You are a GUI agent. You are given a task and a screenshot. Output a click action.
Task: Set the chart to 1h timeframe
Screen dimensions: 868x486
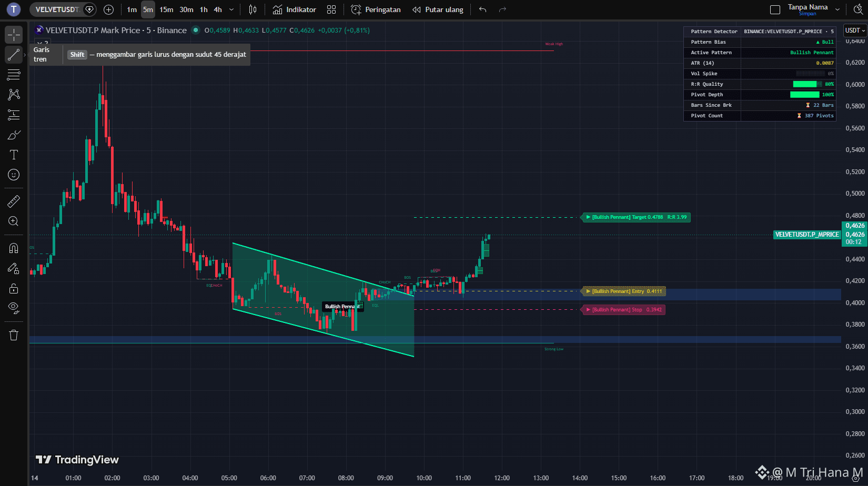point(204,9)
